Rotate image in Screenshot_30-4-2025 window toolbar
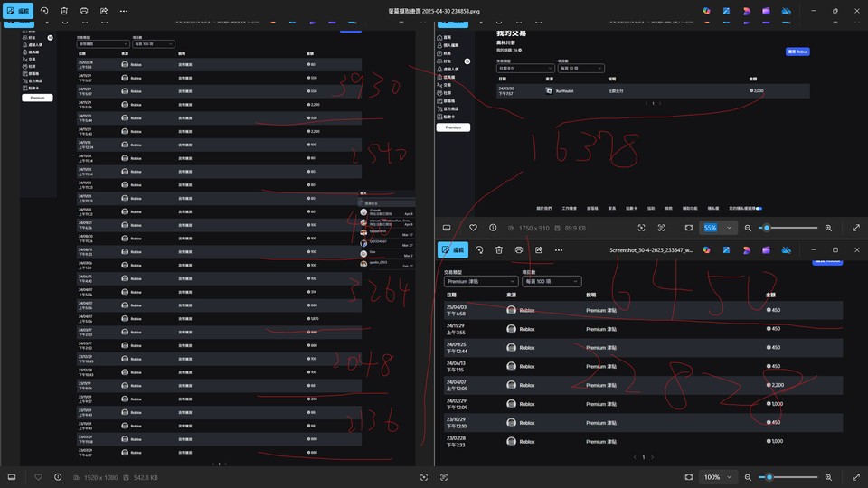Screen dimensions: 868x488 pos(479,250)
